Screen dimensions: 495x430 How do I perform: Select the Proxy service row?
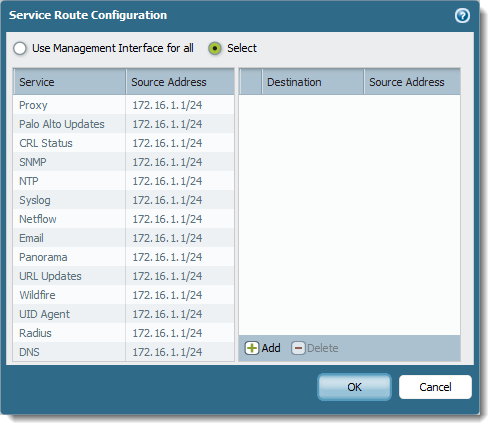coord(124,105)
